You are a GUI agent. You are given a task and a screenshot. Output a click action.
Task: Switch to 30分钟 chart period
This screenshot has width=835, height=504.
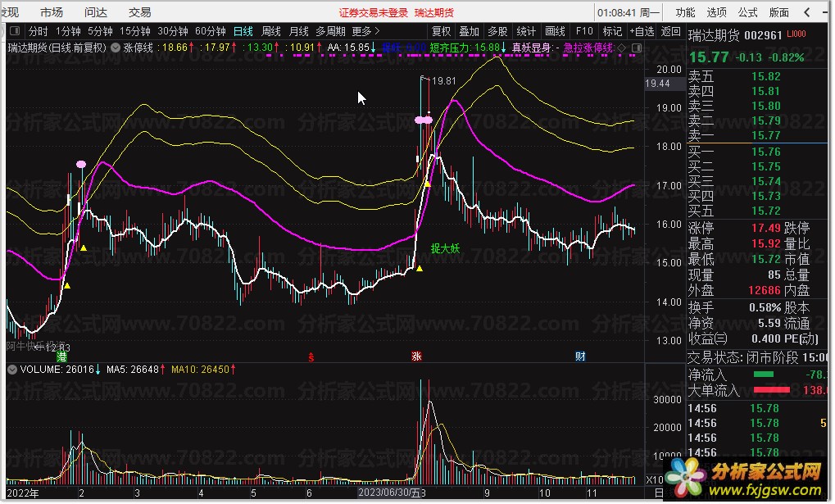click(173, 31)
